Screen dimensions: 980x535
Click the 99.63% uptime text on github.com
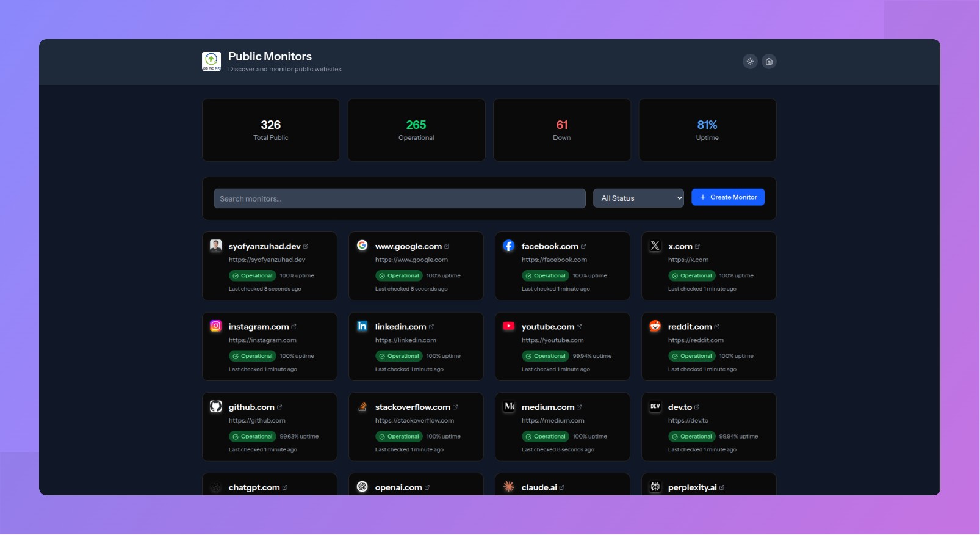(299, 437)
